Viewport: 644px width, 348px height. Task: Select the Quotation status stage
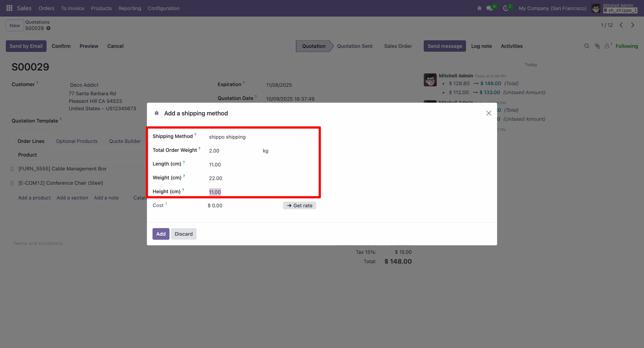pyautogui.click(x=314, y=46)
